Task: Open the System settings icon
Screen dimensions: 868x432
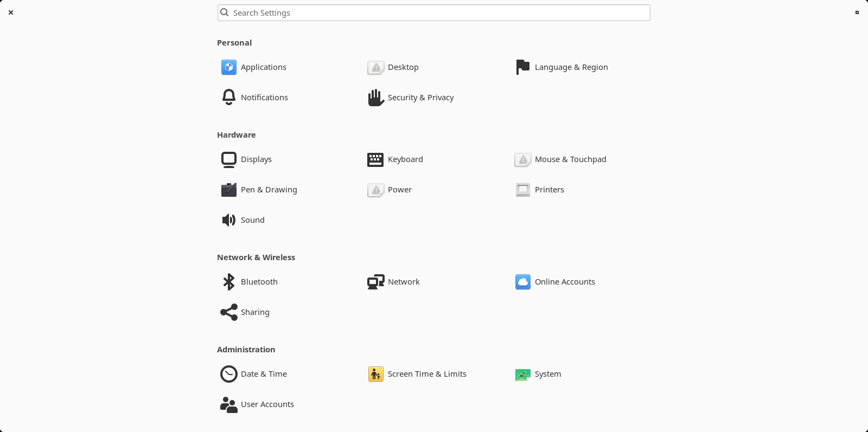Action: coord(522,374)
